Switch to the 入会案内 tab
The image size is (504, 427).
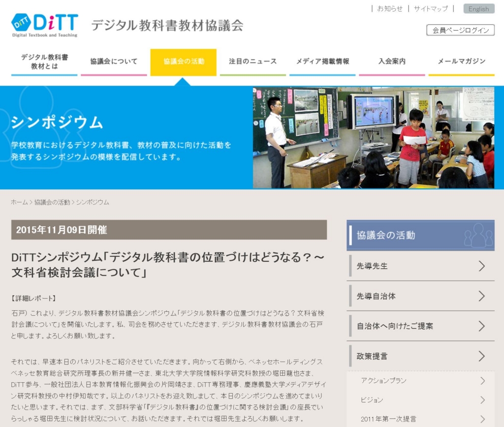[x=391, y=61]
